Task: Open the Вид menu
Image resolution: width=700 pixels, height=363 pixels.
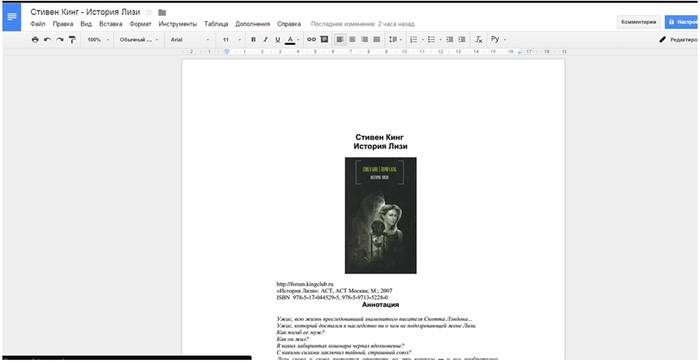Action: (86, 24)
